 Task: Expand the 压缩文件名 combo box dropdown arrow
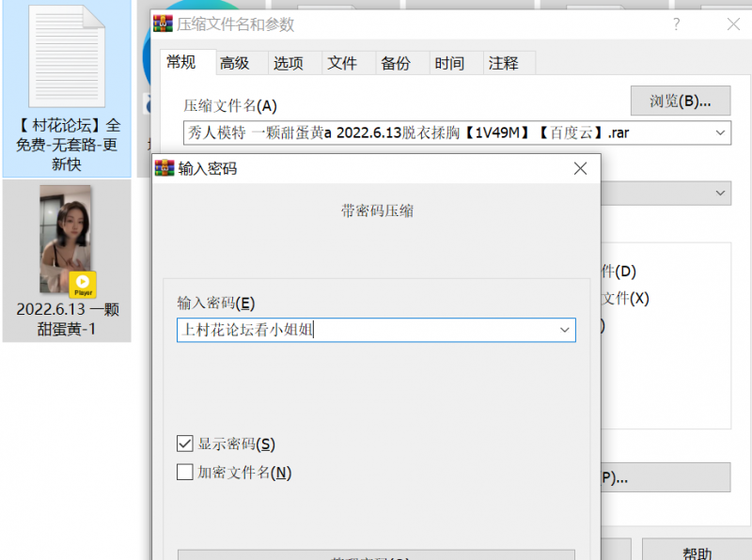click(720, 132)
